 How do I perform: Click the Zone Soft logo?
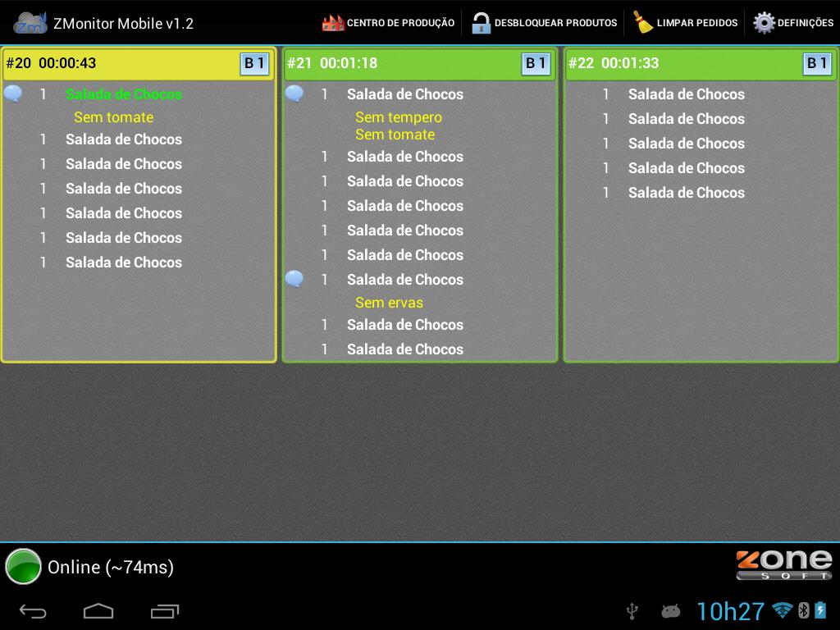(x=784, y=566)
